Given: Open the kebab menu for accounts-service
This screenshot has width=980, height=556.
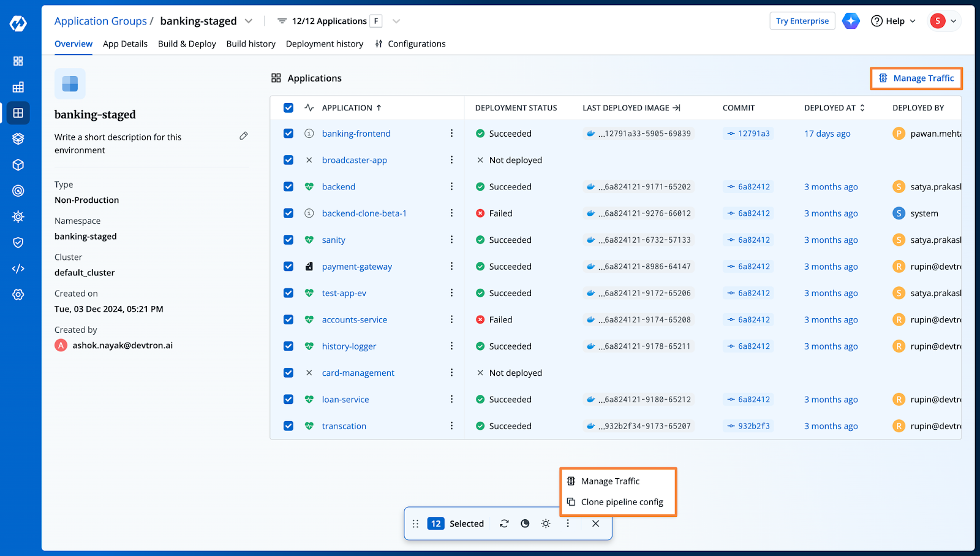Looking at the screenshot, I should tap(451, 319).
